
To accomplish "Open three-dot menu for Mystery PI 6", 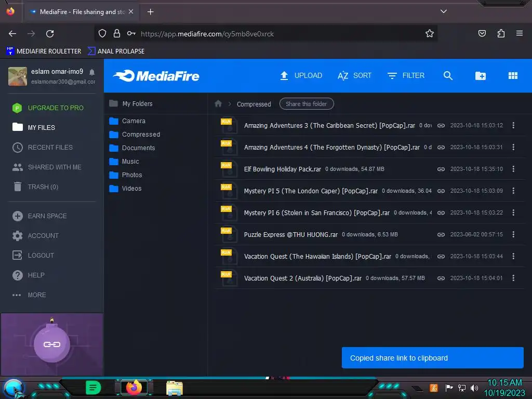I will click(x=513, y=212).
